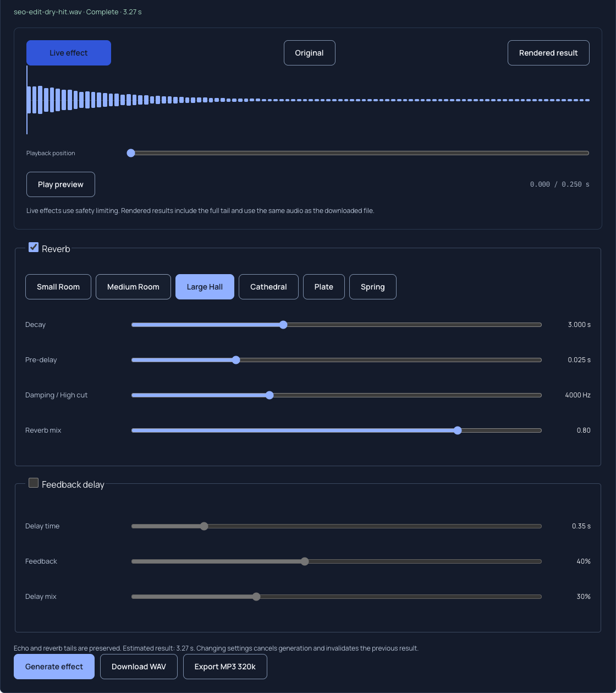
Task: Download the result as WAV
Action: [x=139, y=667]
